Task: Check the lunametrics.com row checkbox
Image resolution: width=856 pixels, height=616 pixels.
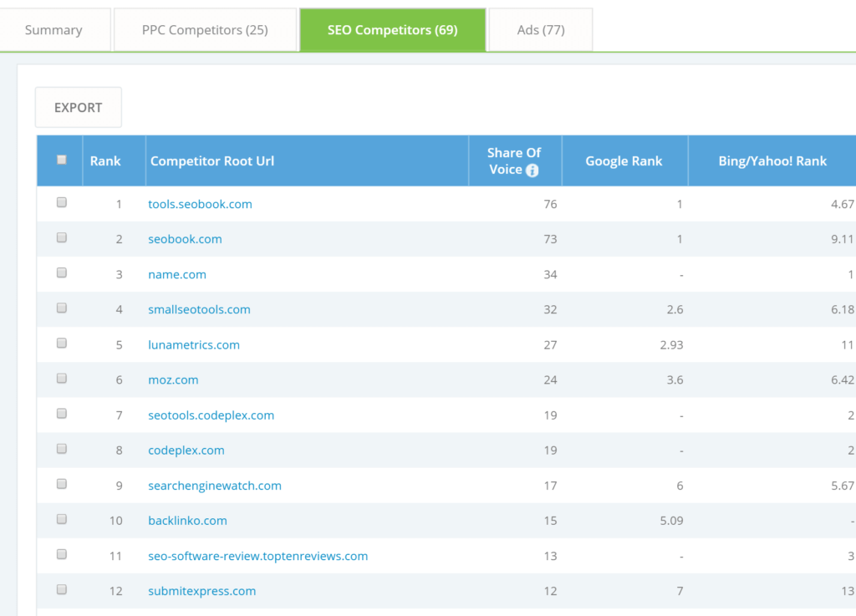Action: (62, 344)
